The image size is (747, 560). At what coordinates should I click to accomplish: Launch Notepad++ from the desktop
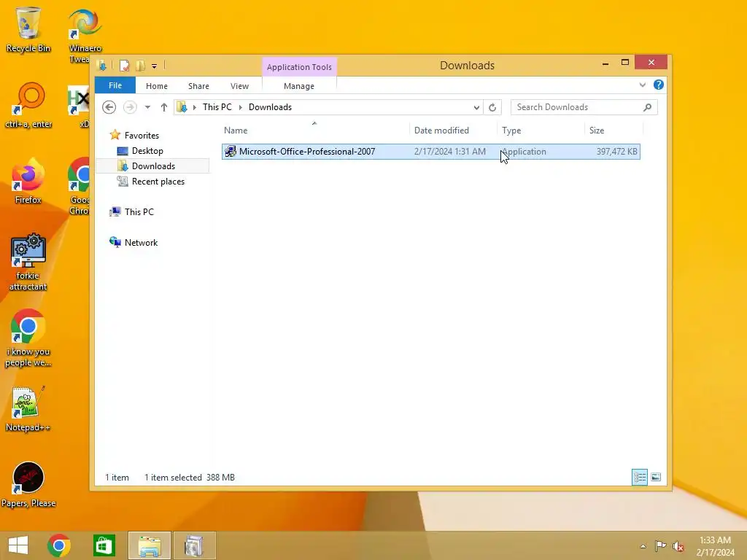tap(28, 408)
